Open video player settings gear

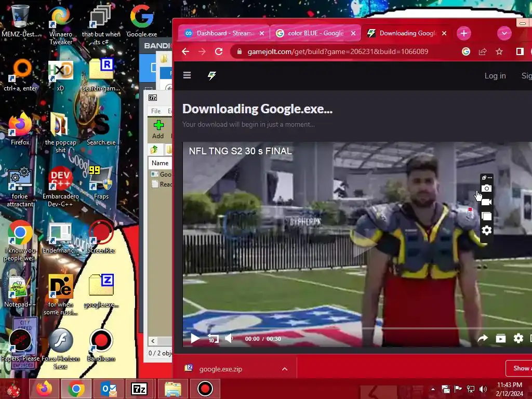pos(518,338)
